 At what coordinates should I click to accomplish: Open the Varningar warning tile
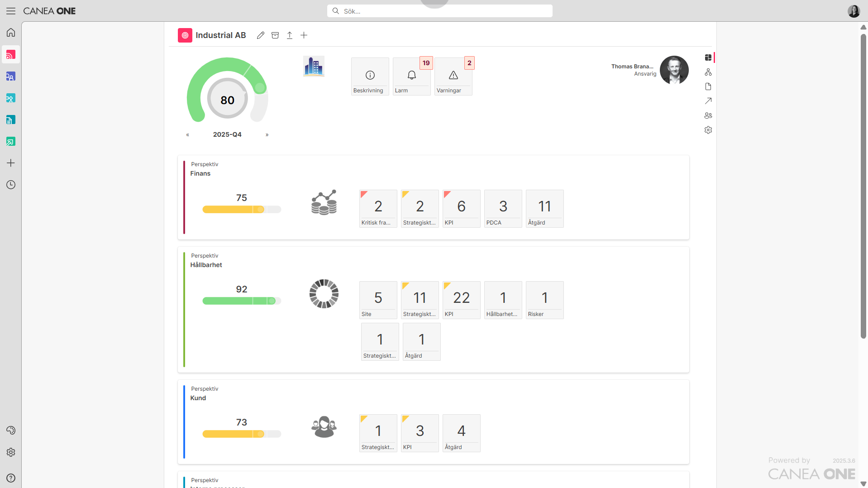coord(453,76)
